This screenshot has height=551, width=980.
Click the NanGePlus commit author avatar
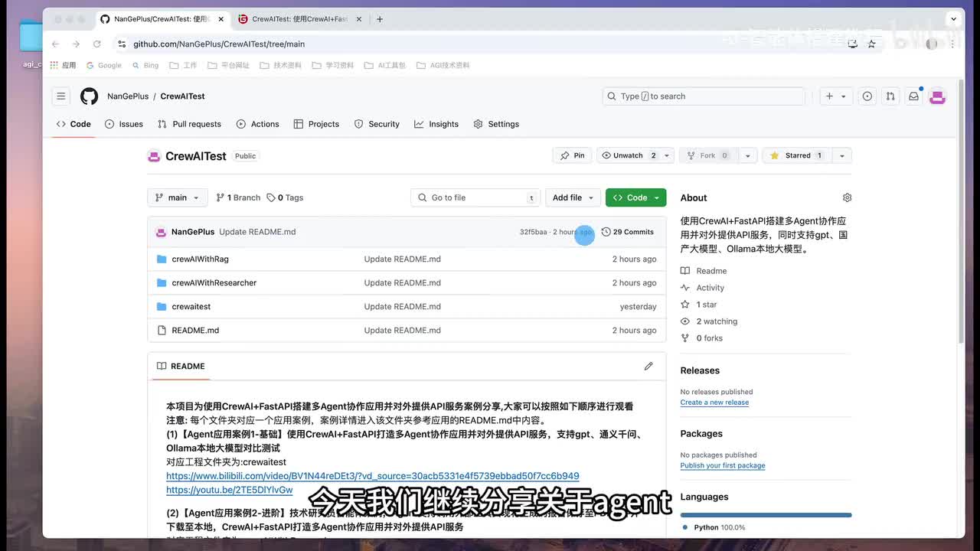pyautogui.click(x=161, y=232)
